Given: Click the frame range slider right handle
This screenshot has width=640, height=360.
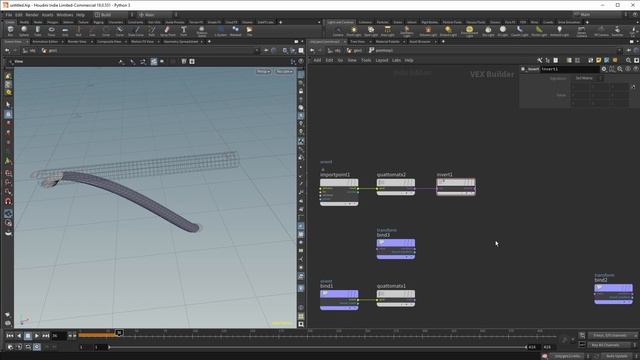Looking at the screenshot, I should (x=526, y=347).
